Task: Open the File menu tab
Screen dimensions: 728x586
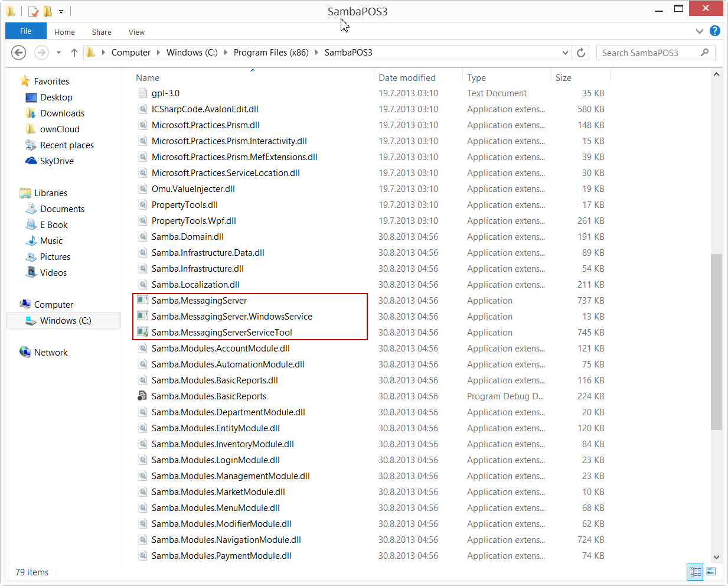Action: pos(25,31)
